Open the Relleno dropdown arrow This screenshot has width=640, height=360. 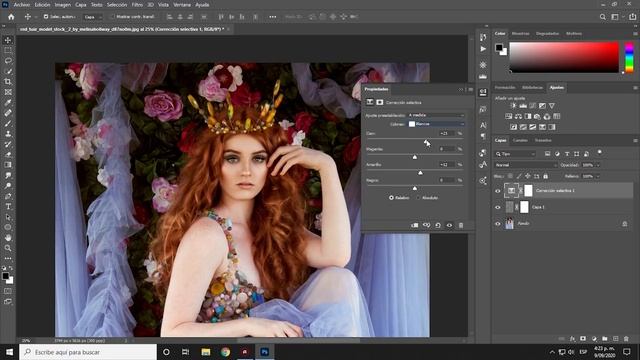[x=598, y=176]
